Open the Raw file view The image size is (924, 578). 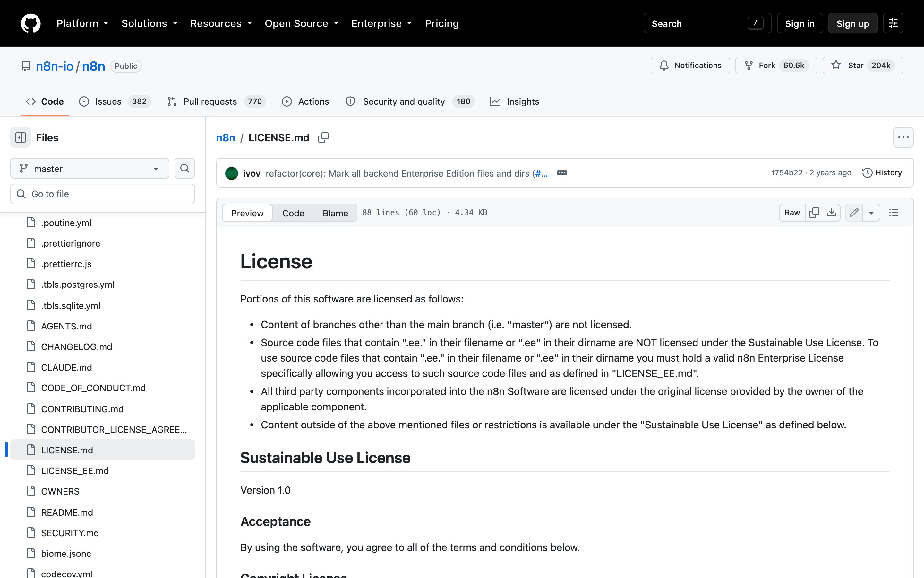(x=792, y=213)
